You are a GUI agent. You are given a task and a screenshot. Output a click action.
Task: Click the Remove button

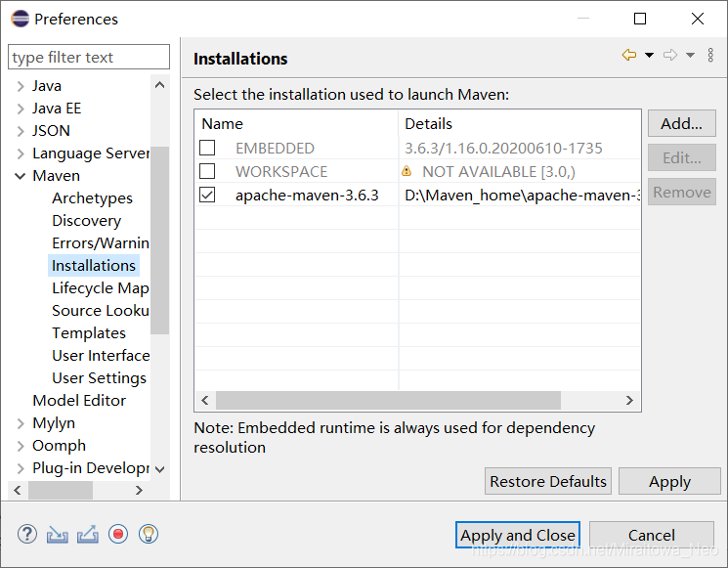[681, 192]
